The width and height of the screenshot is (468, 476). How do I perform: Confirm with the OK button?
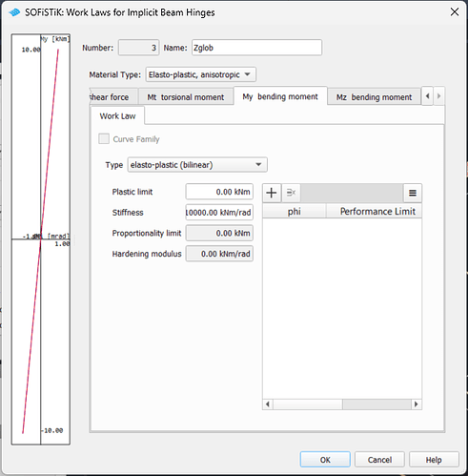coord(325,460)
